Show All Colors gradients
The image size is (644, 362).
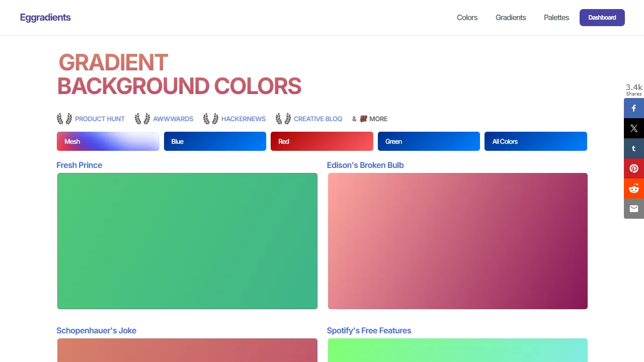coord(535,141)
